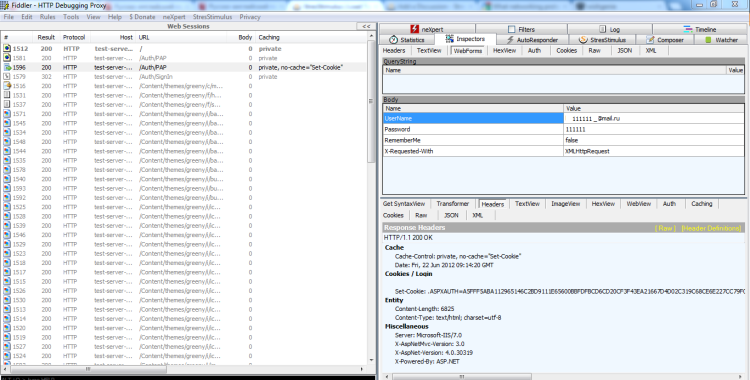Open the Edit menu

[x=27, y=17]
